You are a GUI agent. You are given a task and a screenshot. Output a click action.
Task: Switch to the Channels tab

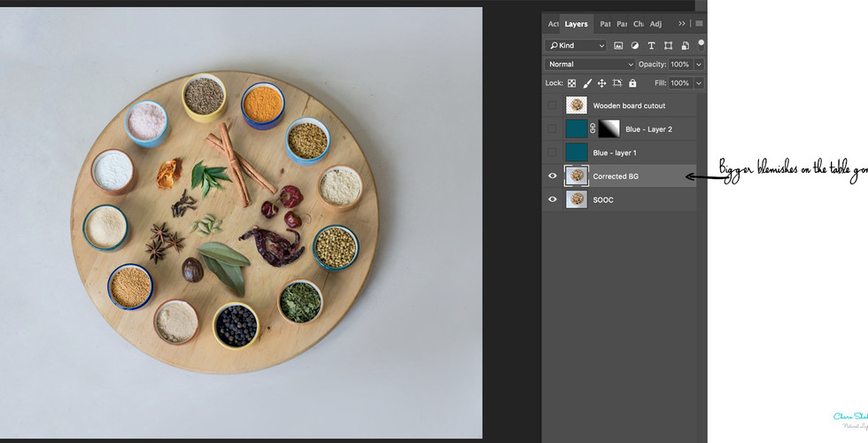(639, 24)
